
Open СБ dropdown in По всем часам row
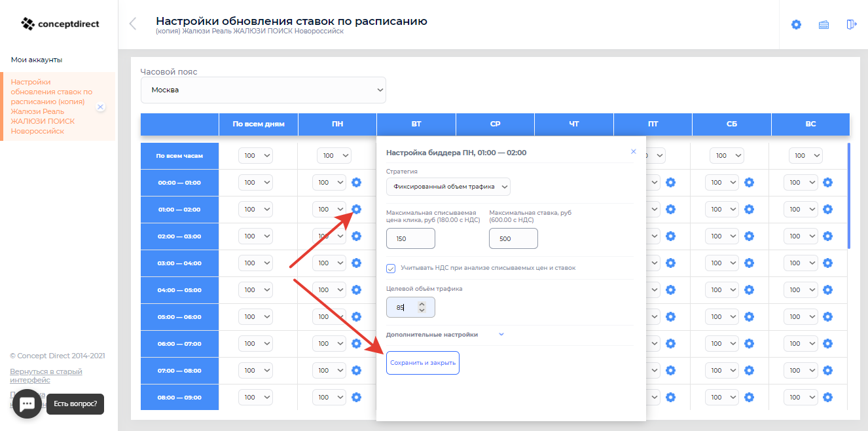(727, 156)
